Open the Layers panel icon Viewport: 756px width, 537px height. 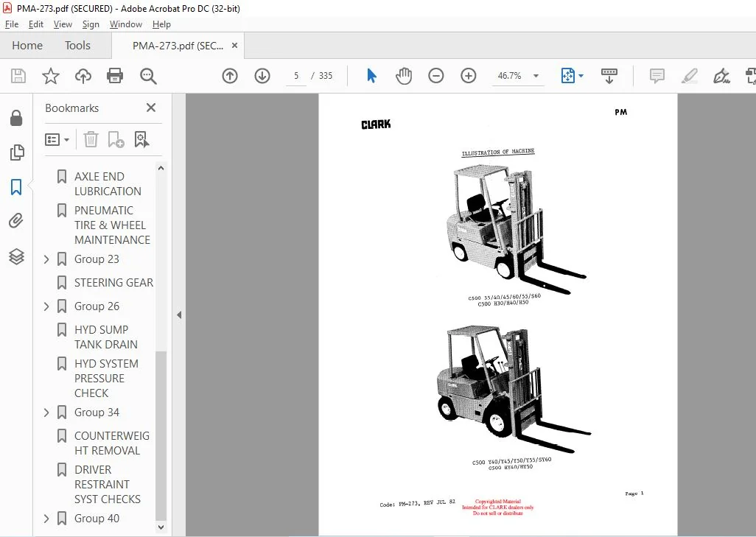coord(16,256)
